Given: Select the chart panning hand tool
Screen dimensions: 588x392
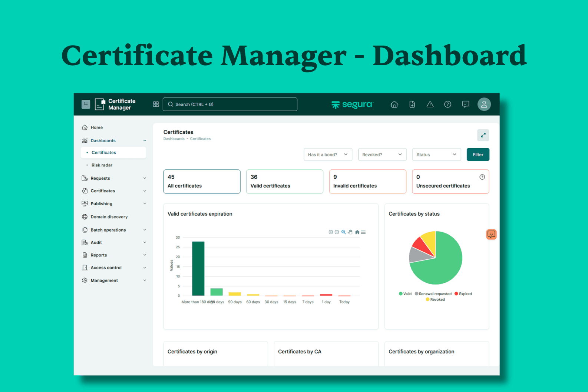Looking at the screenshot, I should 350,232.
